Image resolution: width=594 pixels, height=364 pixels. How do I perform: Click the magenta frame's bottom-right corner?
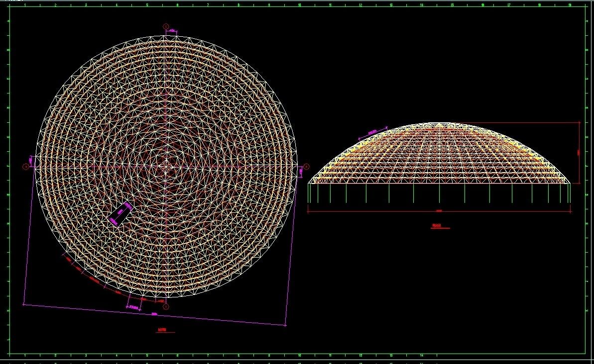click(x=285, y=326)
